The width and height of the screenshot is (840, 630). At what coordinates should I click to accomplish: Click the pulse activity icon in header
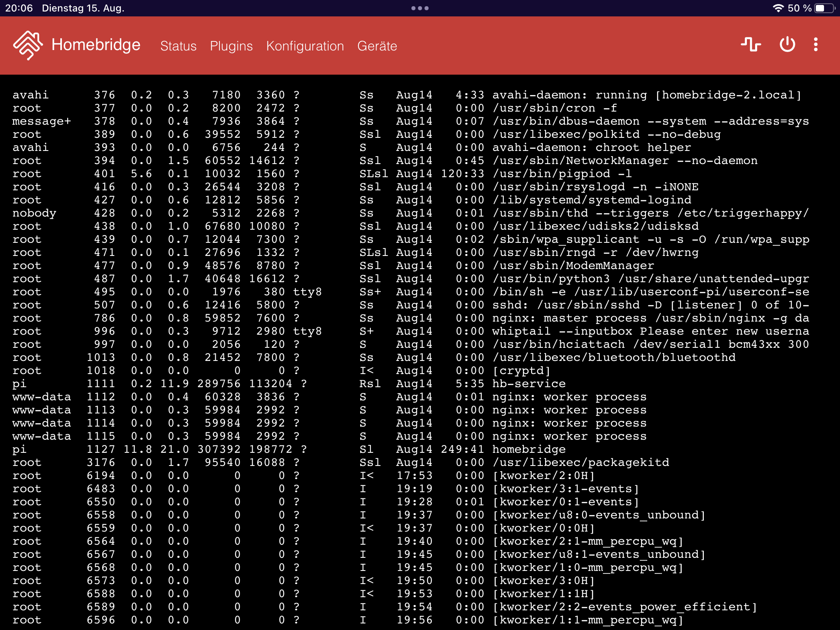pyautogui.click(x=751, y=44)
